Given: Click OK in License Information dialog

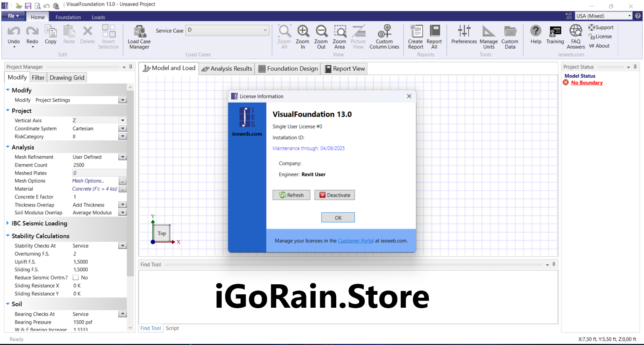Looking at the screenshot, I should tap(338, 218).
